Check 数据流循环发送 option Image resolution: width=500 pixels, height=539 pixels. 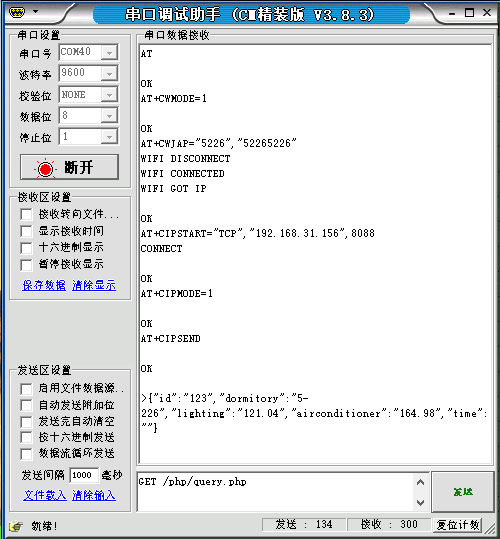(x=26, y=454)
